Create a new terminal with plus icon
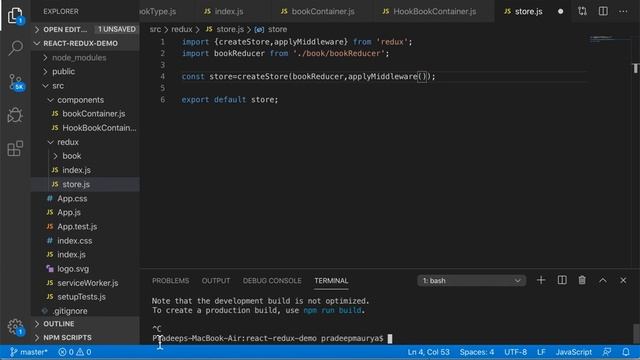The width and height of the screenshot is (640, 360). click(x=541, y=280)
